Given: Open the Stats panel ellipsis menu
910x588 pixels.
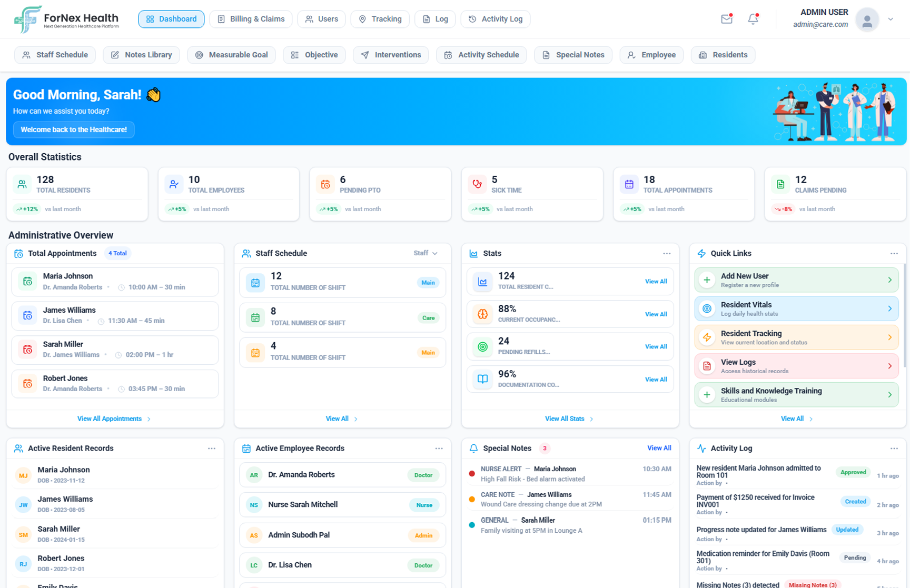Looking at the screenshot, I should click(x=667, y=253).
